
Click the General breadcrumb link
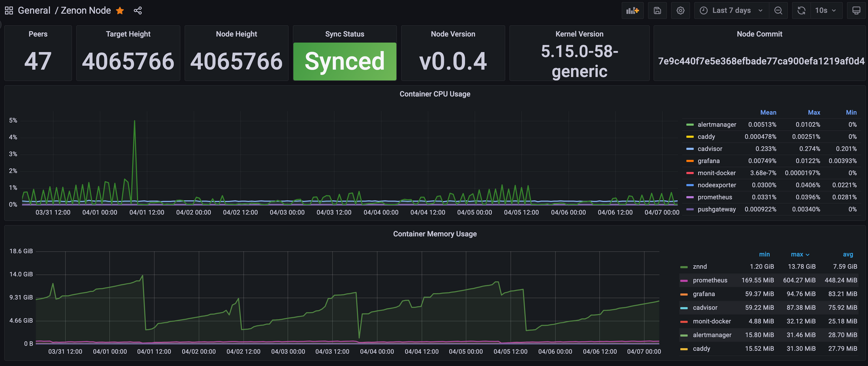(x=34, y=10)
